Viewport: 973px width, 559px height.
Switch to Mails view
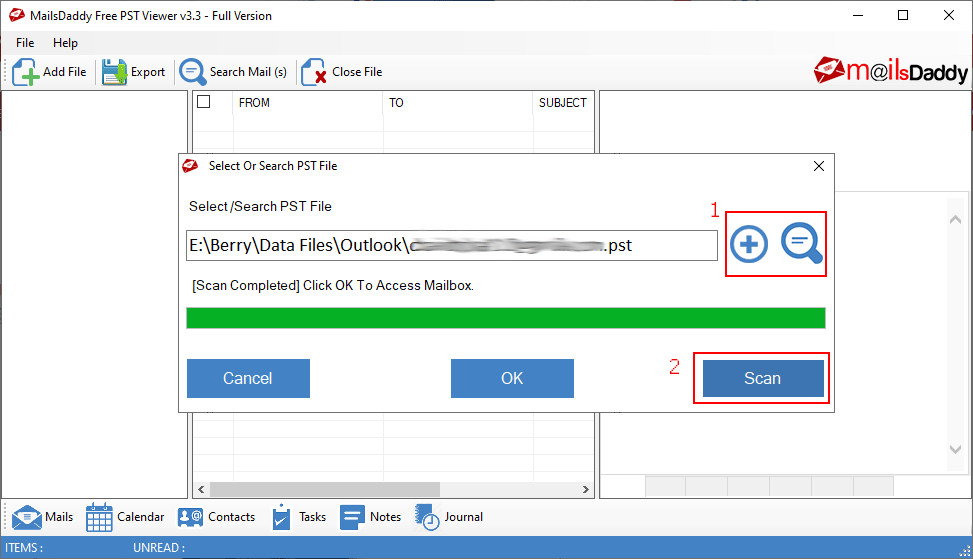[x=42, y=517]
